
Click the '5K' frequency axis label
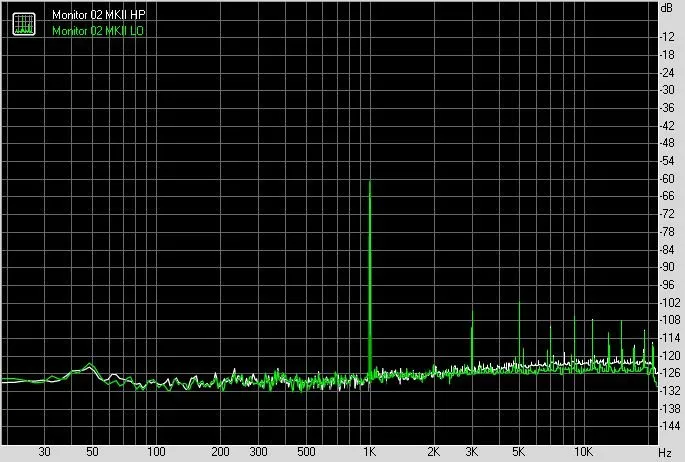519,452
